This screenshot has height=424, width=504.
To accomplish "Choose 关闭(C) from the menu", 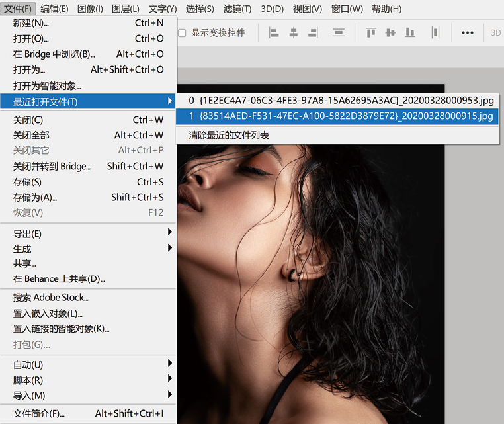I will (88, 120).
